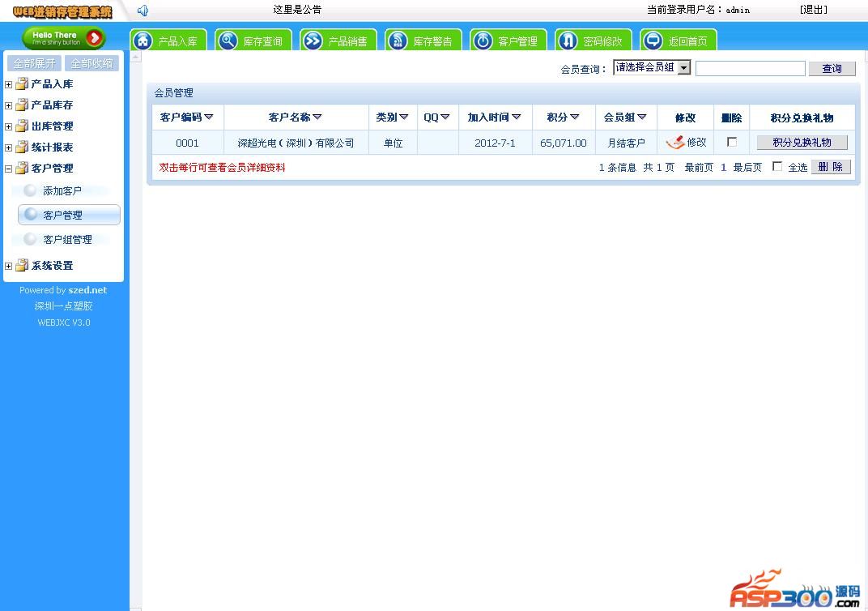Viewport: 868px width, 611px height.
Task: Open the 密码修改 navigation tab
Action: [594, 41]
